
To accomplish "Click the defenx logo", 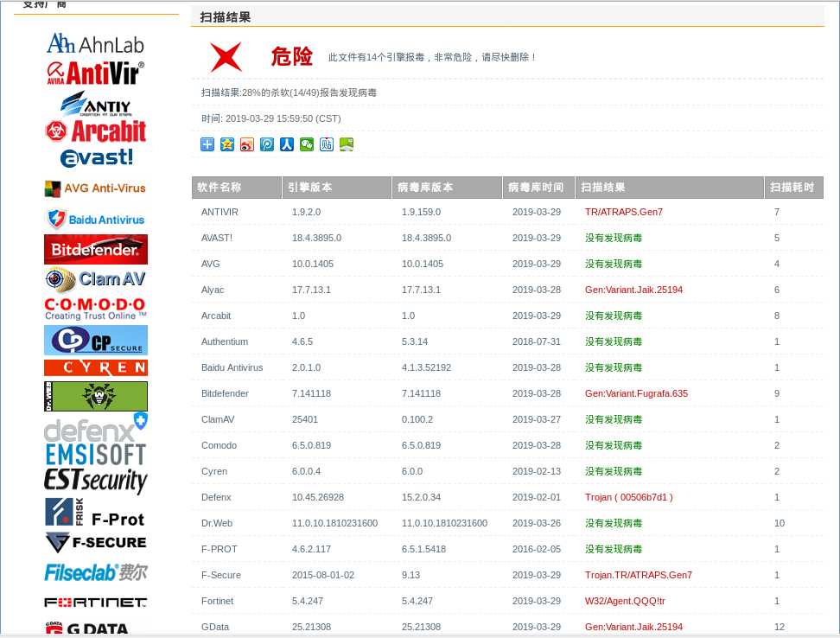I will click(95, 427).
